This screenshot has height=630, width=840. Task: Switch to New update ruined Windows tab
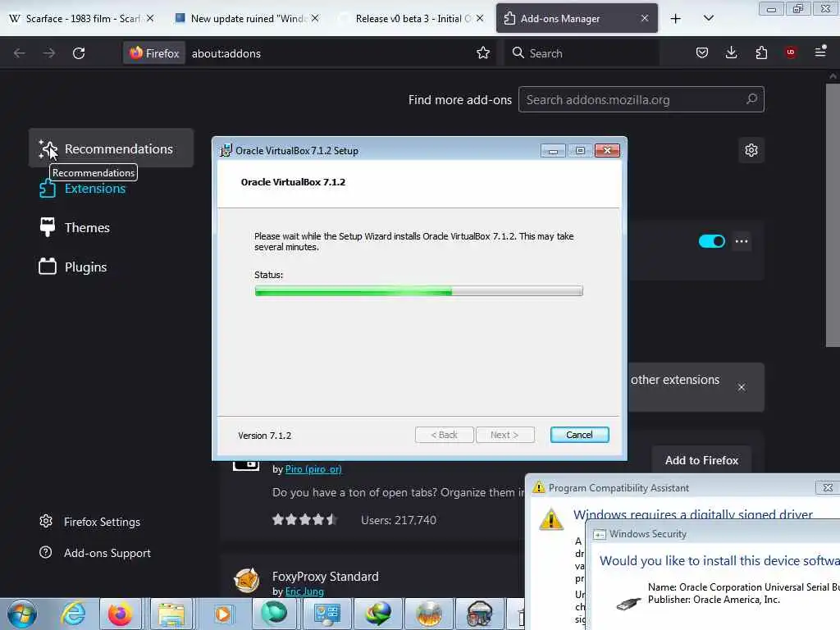(x=247, y=18)
